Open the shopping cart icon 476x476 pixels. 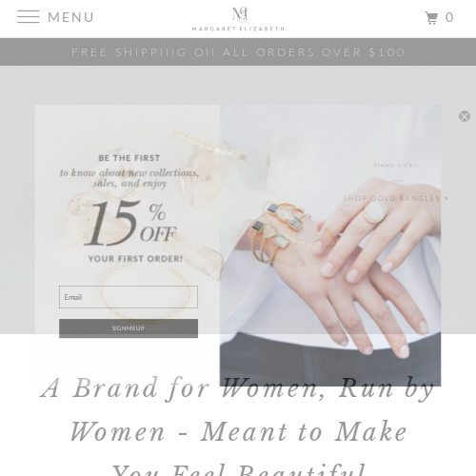[x=431, y=18]
